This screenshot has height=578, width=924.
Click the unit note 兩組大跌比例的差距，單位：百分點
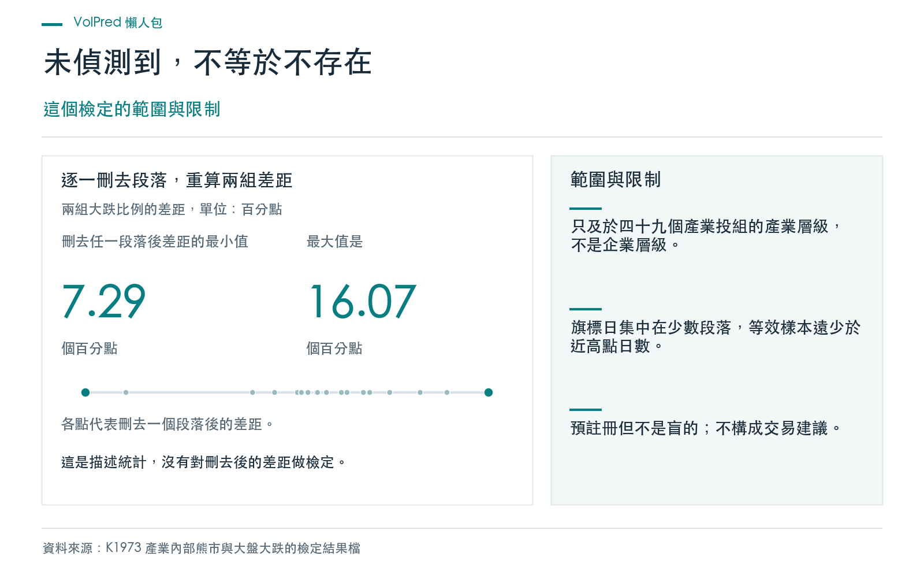(172, 209)
